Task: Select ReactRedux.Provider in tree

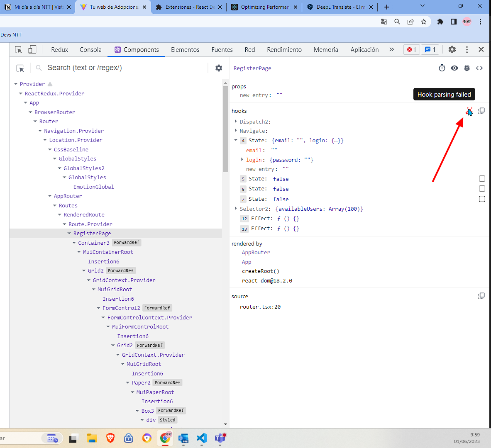Action: (54, 93)
